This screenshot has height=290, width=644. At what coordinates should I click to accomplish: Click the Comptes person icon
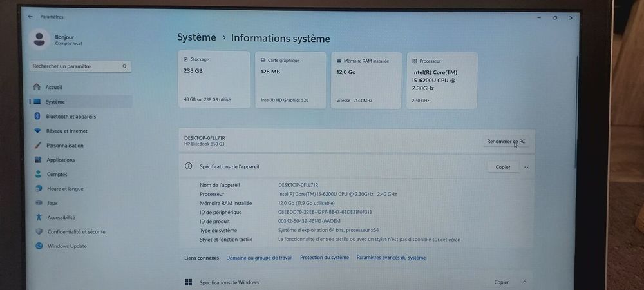38,174
